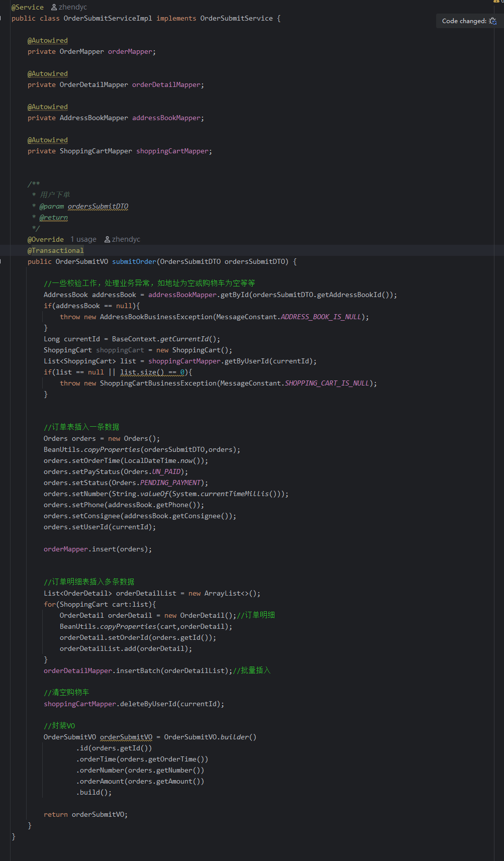Click the class name OrderSubmitServiceImpl
504x861 pixels.
click(x=108, y=18)
